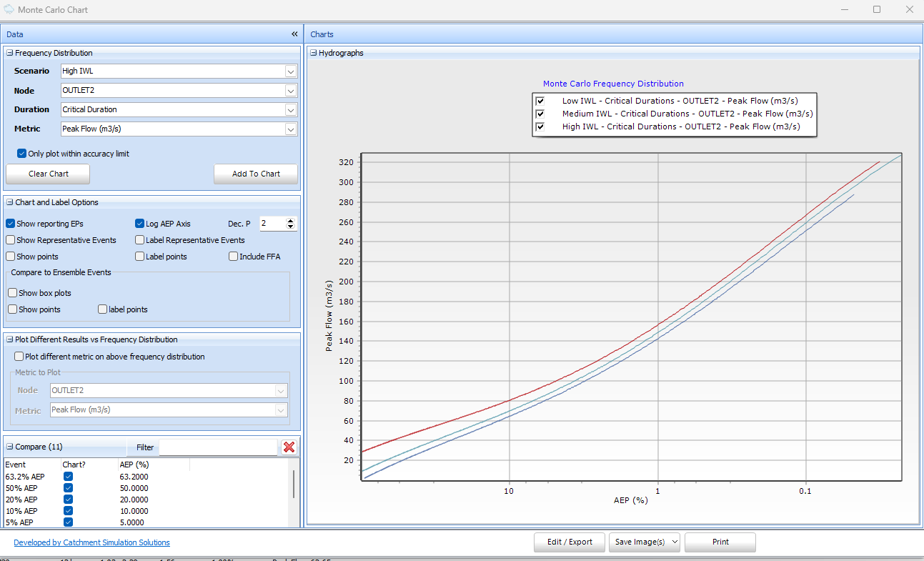Click the Monte Carlo Chart application icon
924x561 pixels.
9,9
